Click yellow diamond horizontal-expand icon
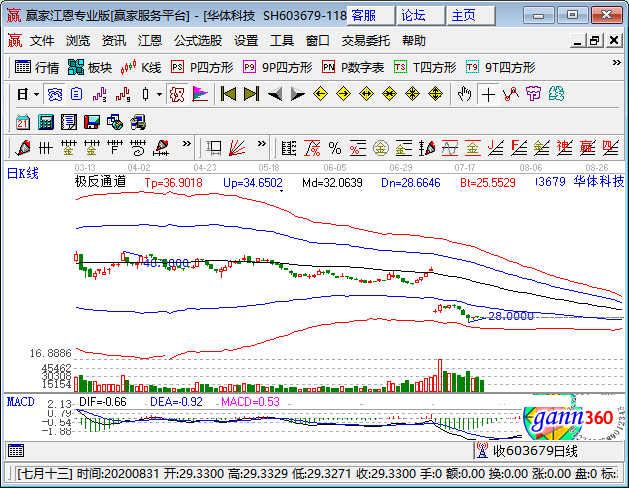Image resolution: width=629 pixels, height=488 pixels. [x=366, y=94]
